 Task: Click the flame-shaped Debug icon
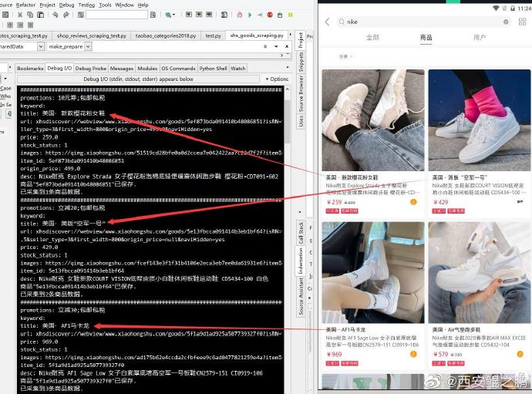[x=240, y=15]
